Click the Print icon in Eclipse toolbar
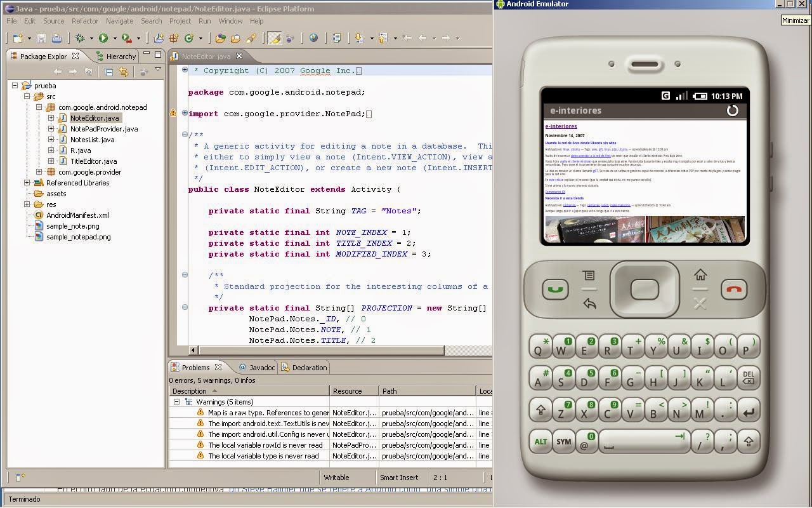This screenshot has width=812, height=508. tap(56, 38)
